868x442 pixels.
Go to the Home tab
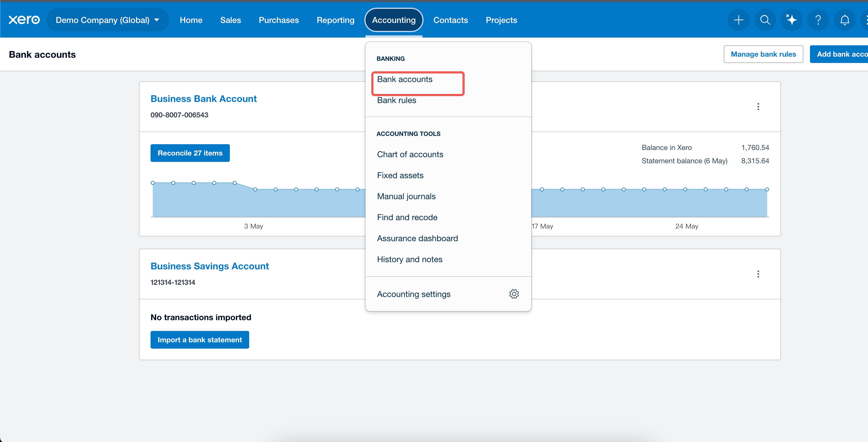coord(191,20)
